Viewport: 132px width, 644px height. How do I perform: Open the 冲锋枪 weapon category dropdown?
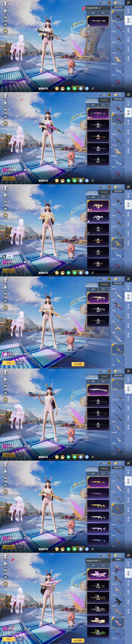[x=118, y=560]
